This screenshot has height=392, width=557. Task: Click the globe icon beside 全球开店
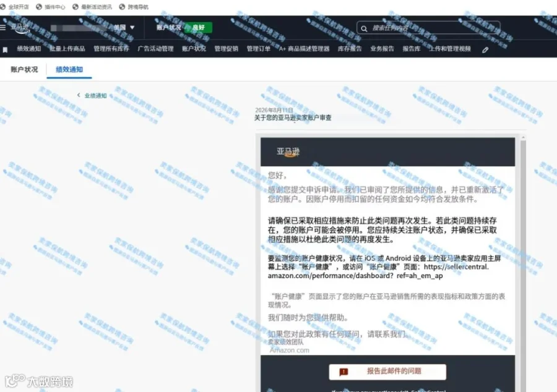pyautogui.click(x=3, y=7)
